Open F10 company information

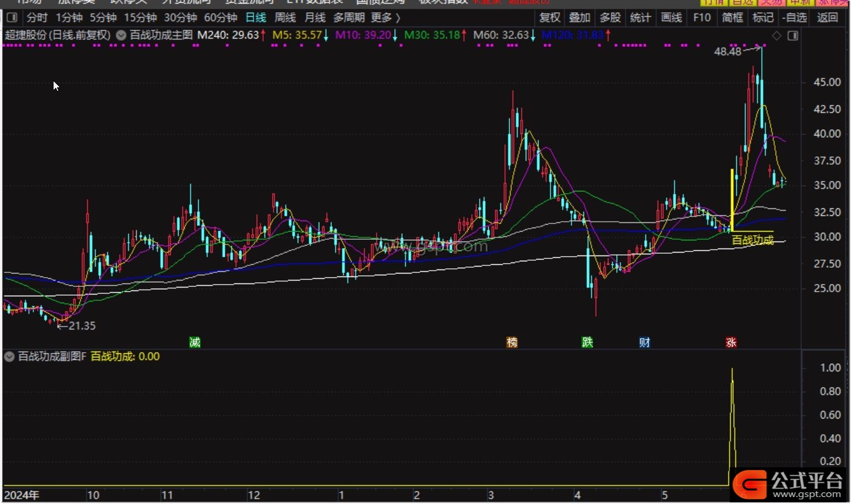(x=702, y=17)
